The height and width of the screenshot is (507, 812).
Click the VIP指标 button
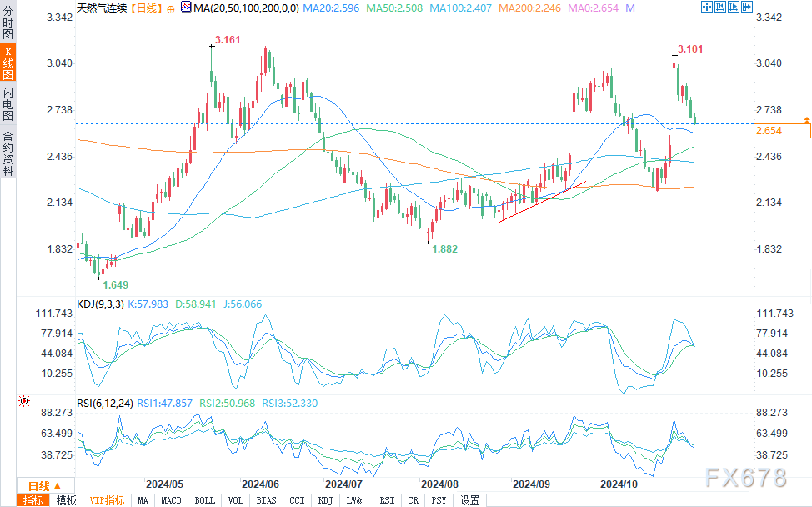pyautogui.click(x=108, y=500)
